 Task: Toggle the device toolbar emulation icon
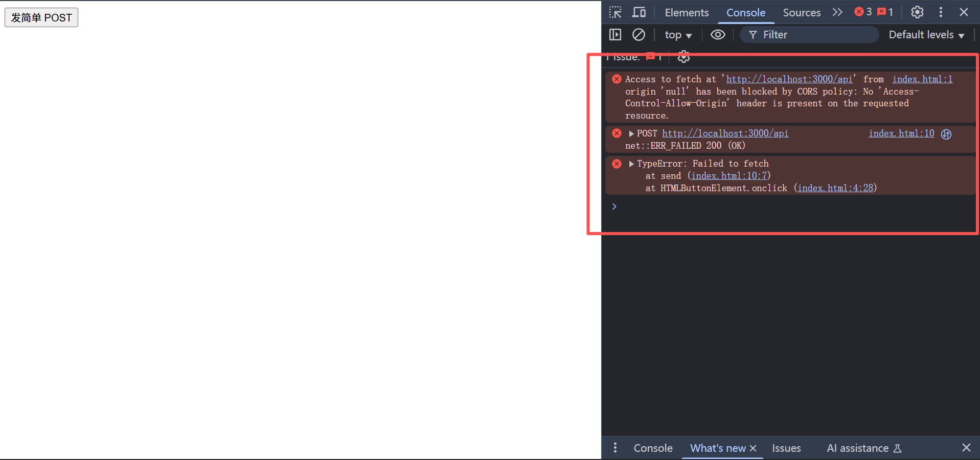[x=639, y=12]
